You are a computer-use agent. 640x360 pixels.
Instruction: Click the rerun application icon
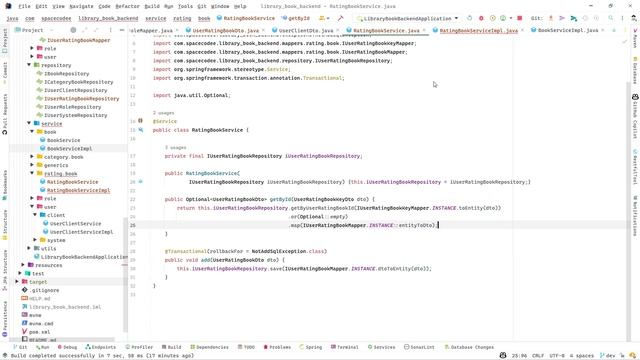click(x=469, y=18)
